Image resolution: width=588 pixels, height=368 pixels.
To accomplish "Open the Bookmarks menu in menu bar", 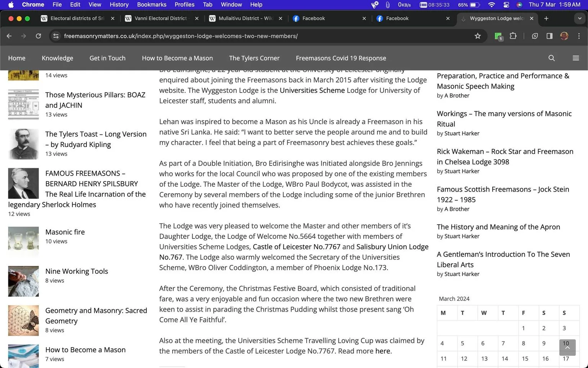I will (152, 5).
